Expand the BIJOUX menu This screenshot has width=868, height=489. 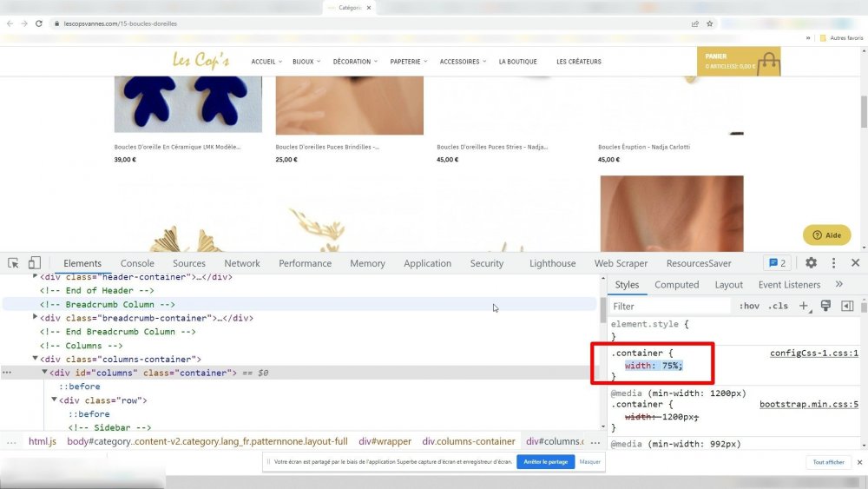[x=306, y=62]
